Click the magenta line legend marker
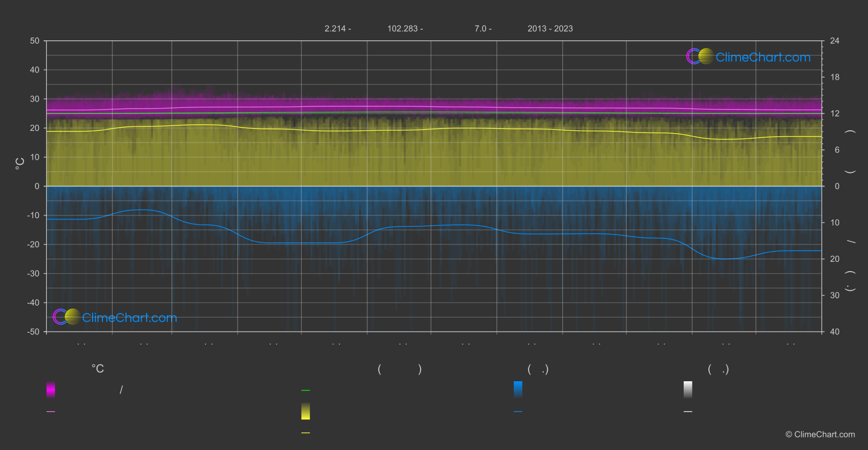The width and height of the screenshot is (868, 450). tap(51, 412)
